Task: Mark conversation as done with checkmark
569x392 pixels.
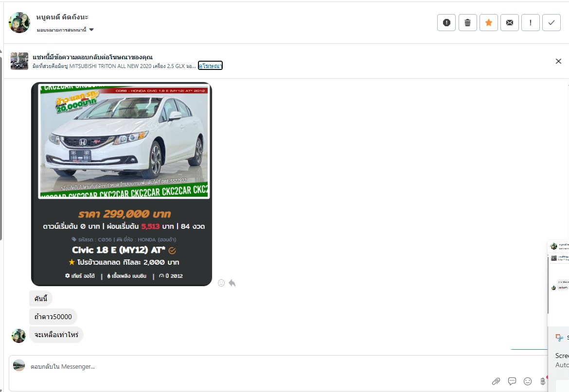Action: [x=551, y=23]
